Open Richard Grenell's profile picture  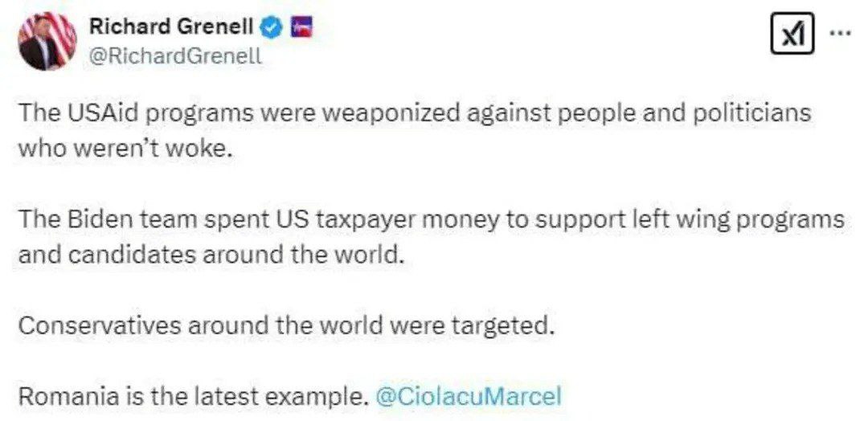click(x=47, y=41)
